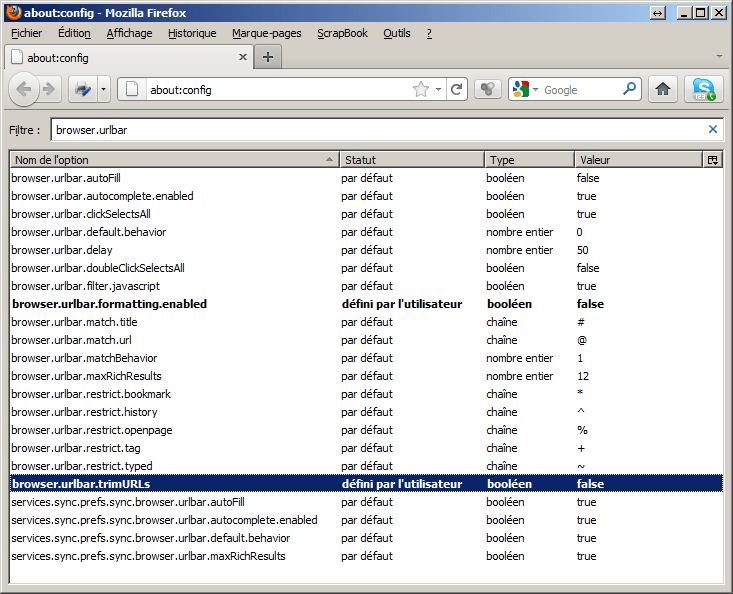This screenshot has width=733, height=594.
Task: Select the about:config tab
Action: [129, 57]
